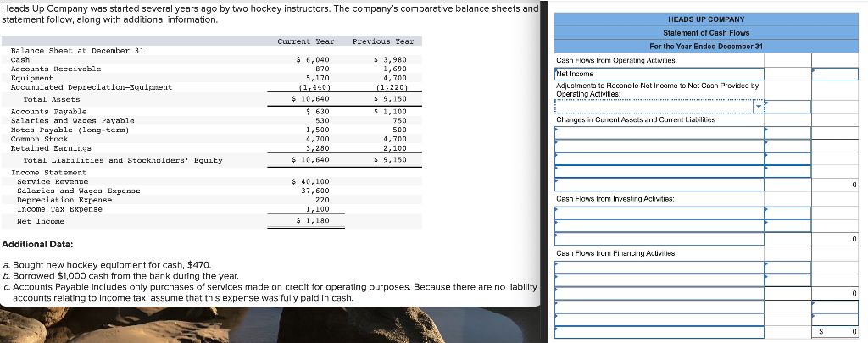The height and width of the screenshot is (343, 868).
Task: Click Accounts Payable current value $ 630
Action: point(319,111)
